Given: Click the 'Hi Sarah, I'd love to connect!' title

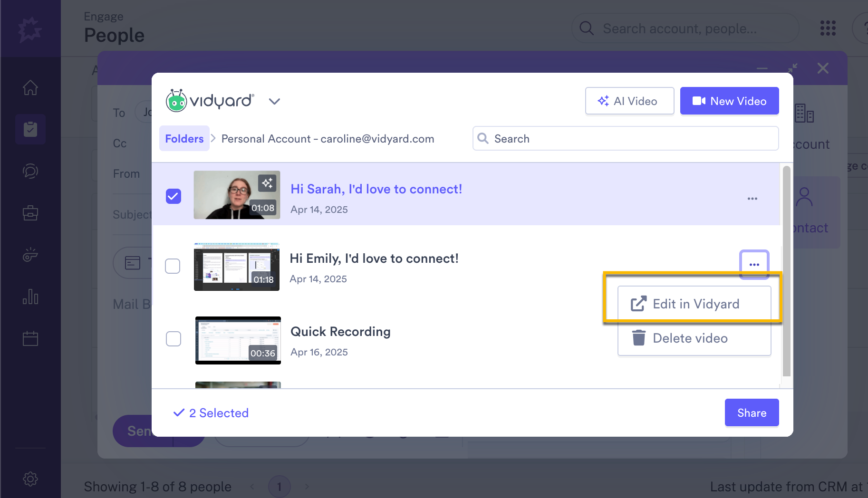Looking at the screenshot, I should pyautogui.click(x=376, y=189).
